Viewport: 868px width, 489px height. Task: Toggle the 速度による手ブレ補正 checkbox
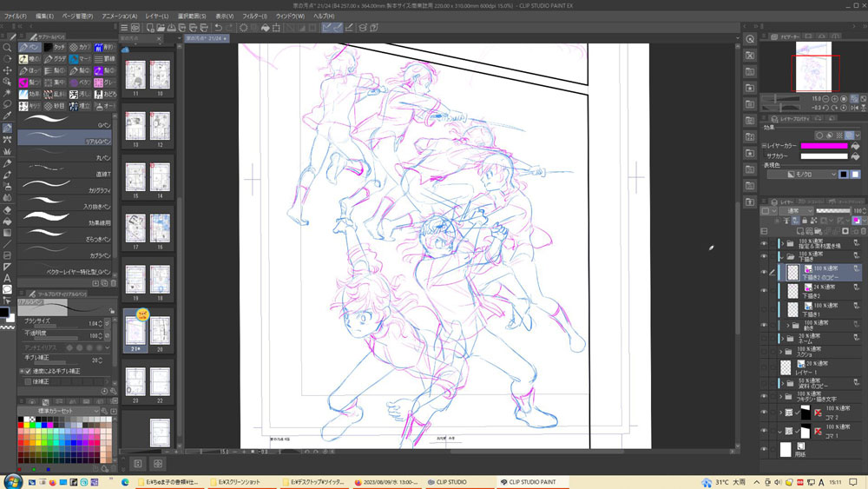tap(28, 371)
